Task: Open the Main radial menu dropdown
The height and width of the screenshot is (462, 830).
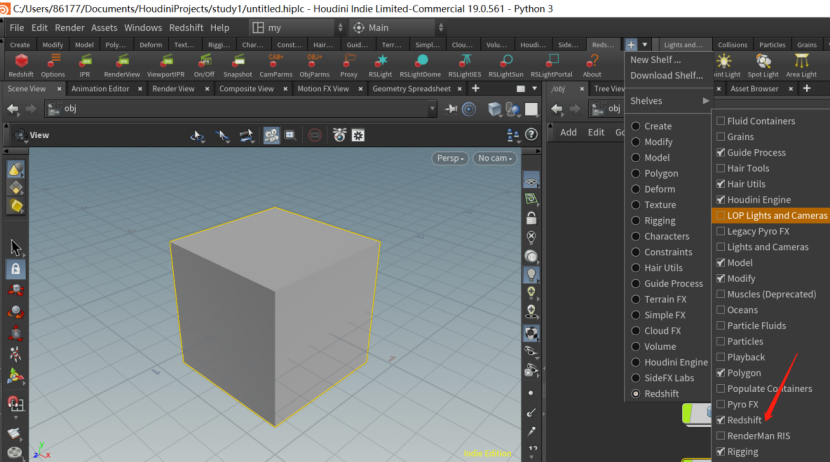Action: click(x=397, y=28)
